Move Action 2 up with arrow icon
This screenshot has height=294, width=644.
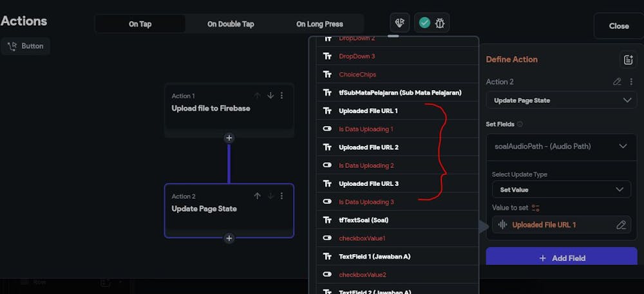[257, 196]
